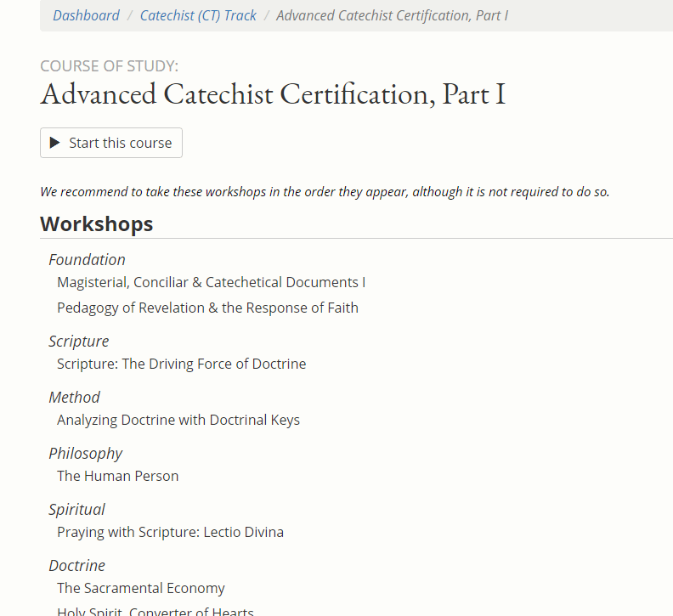
Task: Click the Doctrine category heading
Action: click(x=76, y=566)
